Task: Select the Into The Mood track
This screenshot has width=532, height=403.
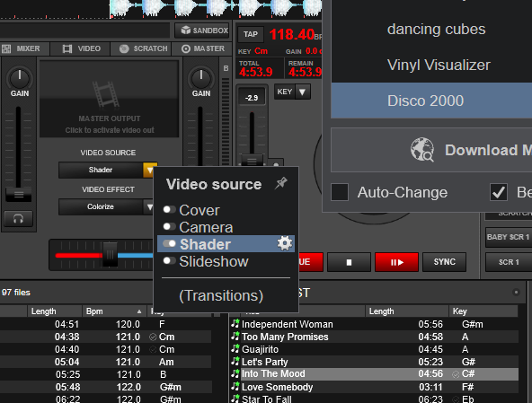Action: coord(374,374)
